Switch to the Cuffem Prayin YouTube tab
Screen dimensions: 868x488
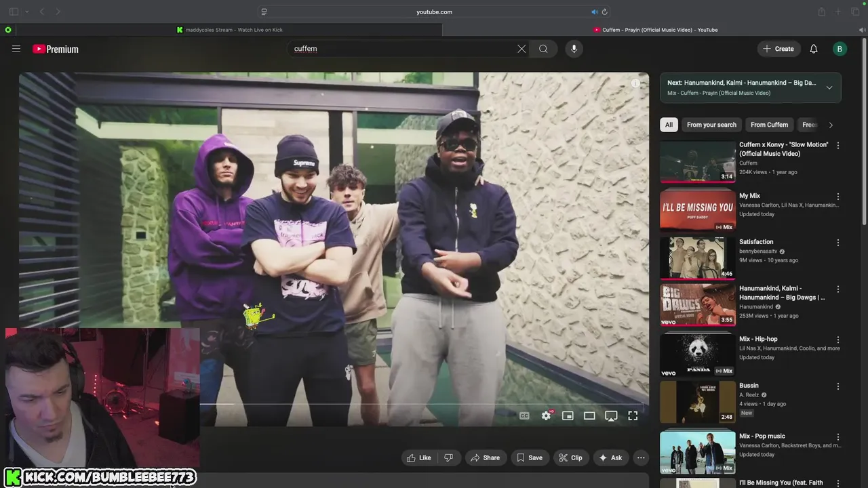655,30
